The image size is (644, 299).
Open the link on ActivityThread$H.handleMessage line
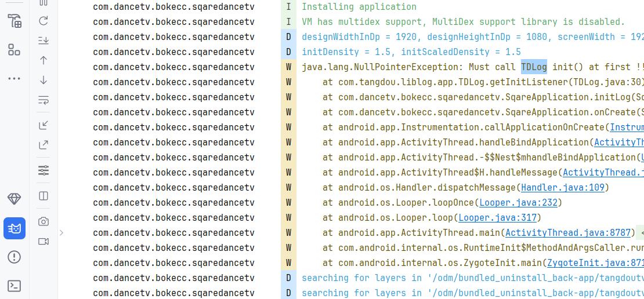tap(603, 173)
